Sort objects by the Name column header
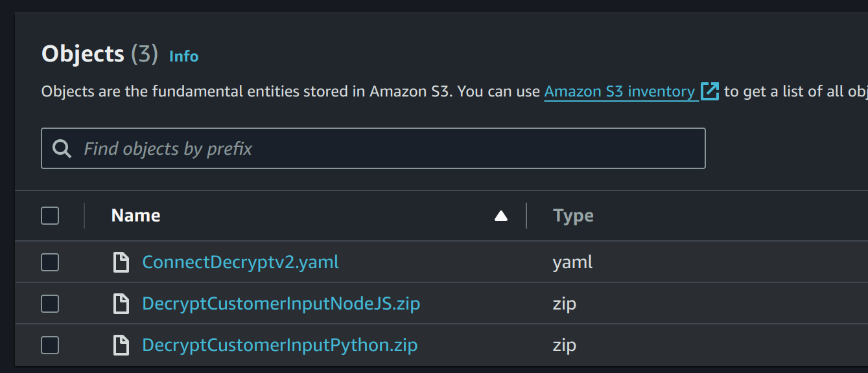Image resolution: width=868 pixels, height=373 pixels. [136, 216]
